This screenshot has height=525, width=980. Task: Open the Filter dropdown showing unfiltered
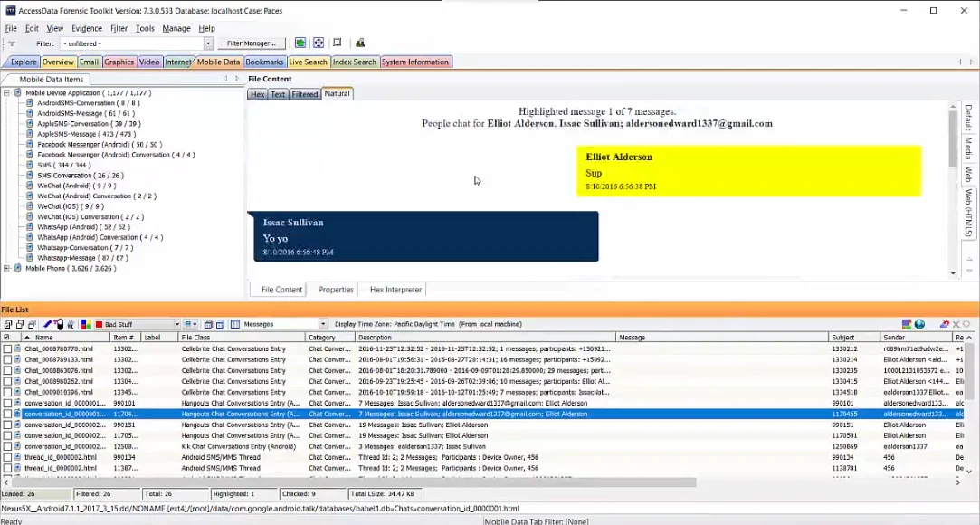[208, 43]
